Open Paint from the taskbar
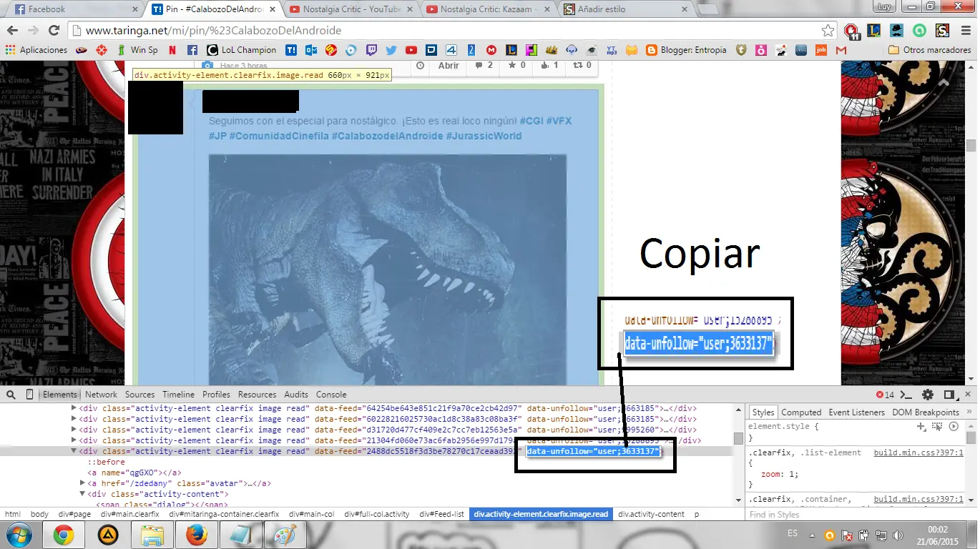The height and width of the screenshot is (549, 980). (285, 535)
